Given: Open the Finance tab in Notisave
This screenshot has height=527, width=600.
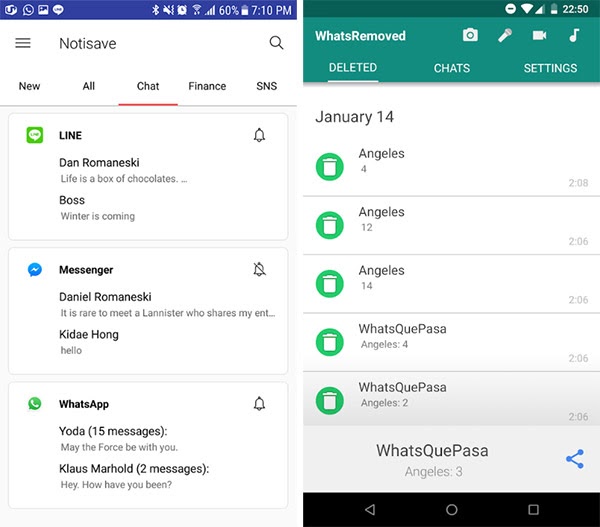Looking at the screenshot, I should point(207,86).
